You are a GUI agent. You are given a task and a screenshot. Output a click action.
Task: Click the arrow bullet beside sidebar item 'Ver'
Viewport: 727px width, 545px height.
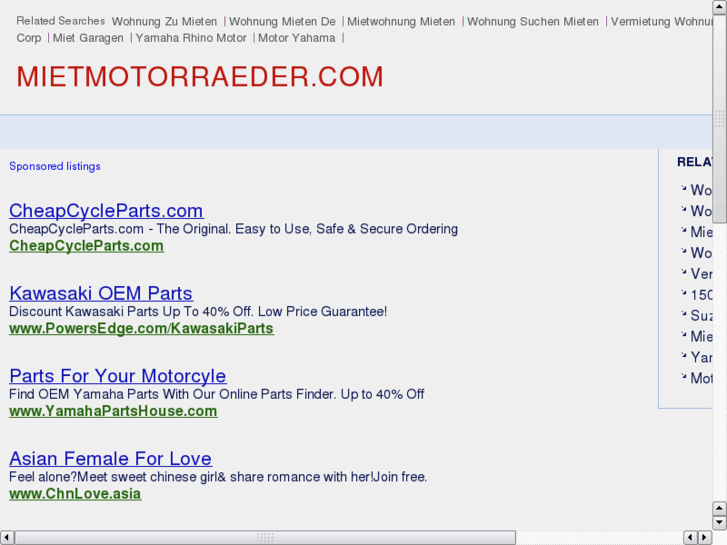click(x=683, y=272)
